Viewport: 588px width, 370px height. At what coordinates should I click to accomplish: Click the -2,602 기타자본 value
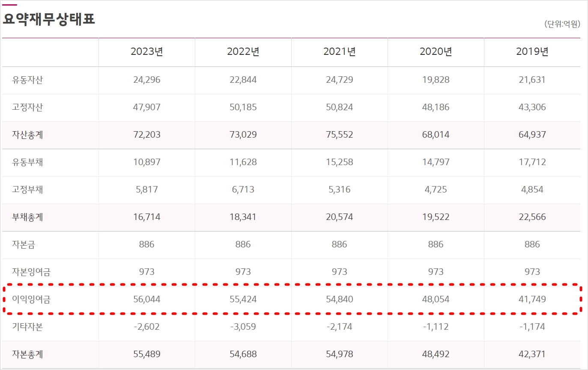(146, 327)
